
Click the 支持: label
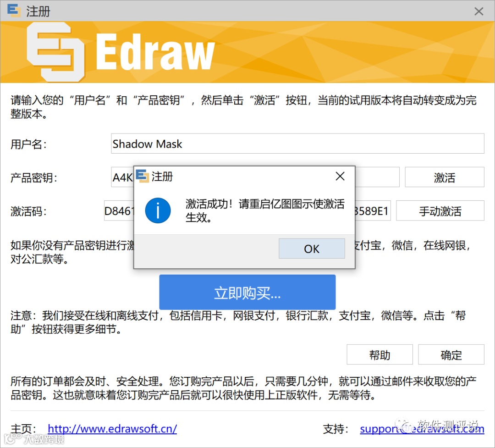(335, 429)
